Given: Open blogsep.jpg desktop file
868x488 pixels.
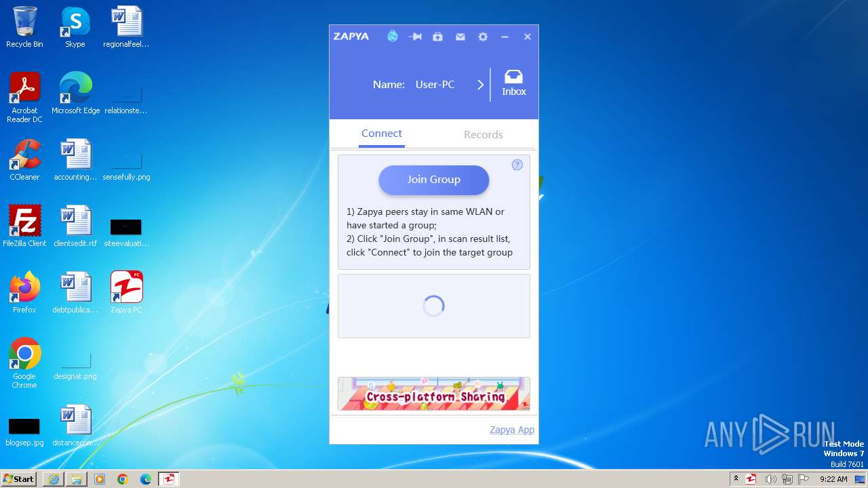Looking at the screenshot, I should pyautogui.click(x=24, y=432).
